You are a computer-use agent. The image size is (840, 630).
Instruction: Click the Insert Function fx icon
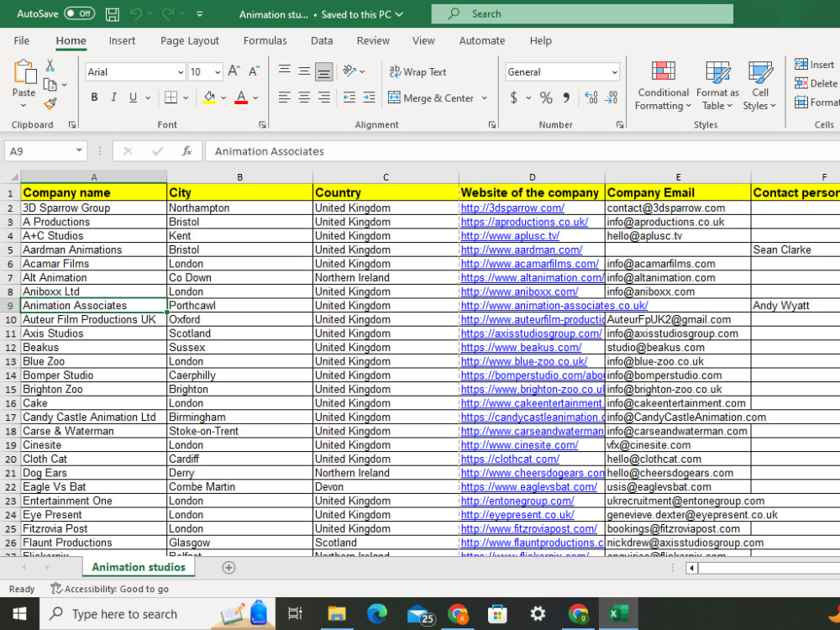click(x=187, y=151)
